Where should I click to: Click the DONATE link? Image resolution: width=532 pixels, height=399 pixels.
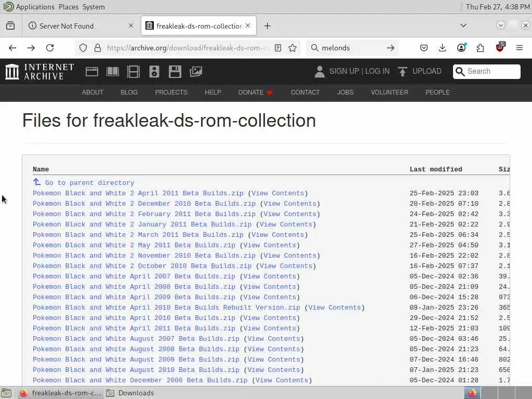(255, 92)
